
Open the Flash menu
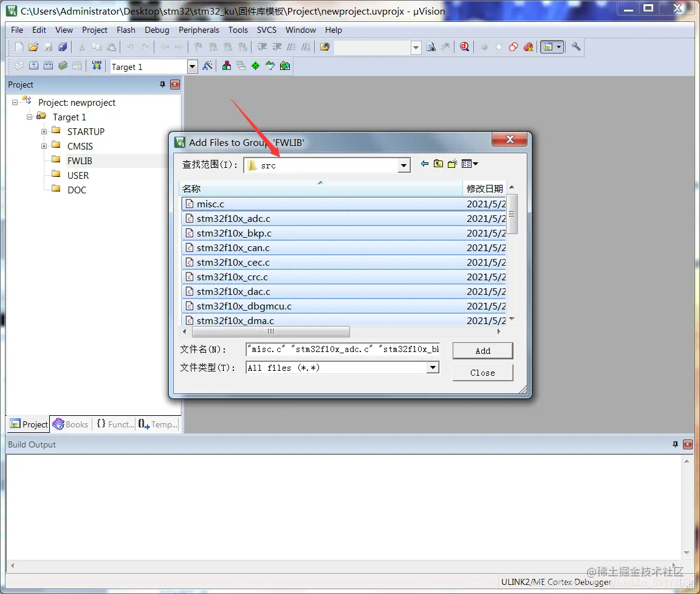point(126,30)
